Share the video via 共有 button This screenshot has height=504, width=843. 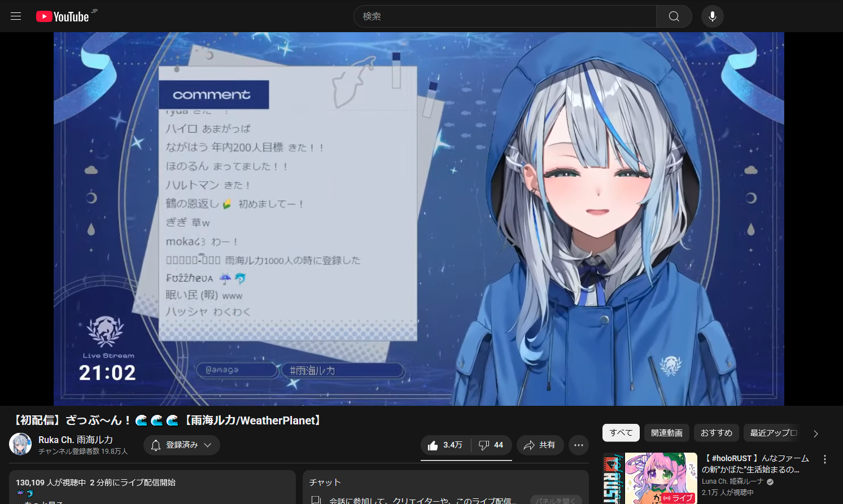540,445
